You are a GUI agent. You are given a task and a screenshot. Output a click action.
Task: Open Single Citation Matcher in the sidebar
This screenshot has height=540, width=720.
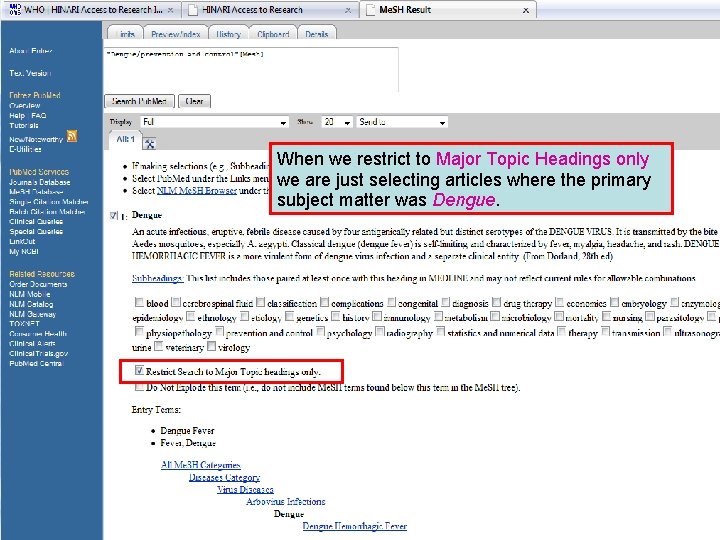[49, 202]
